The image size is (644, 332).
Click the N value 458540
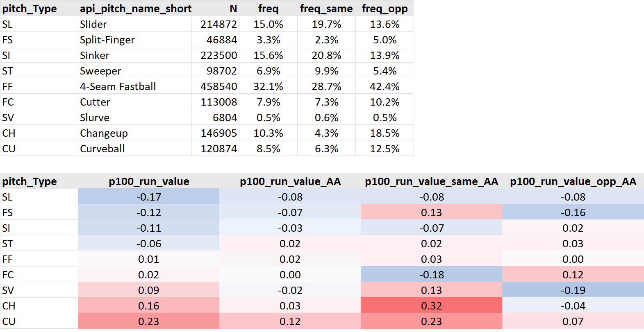pos(218,86)
